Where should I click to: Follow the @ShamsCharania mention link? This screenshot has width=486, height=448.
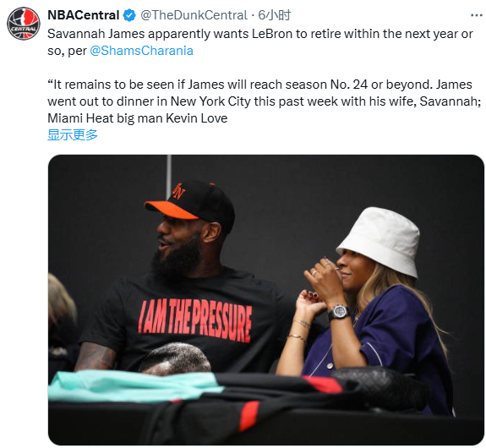pyautogui.click(x=141, y=51)
